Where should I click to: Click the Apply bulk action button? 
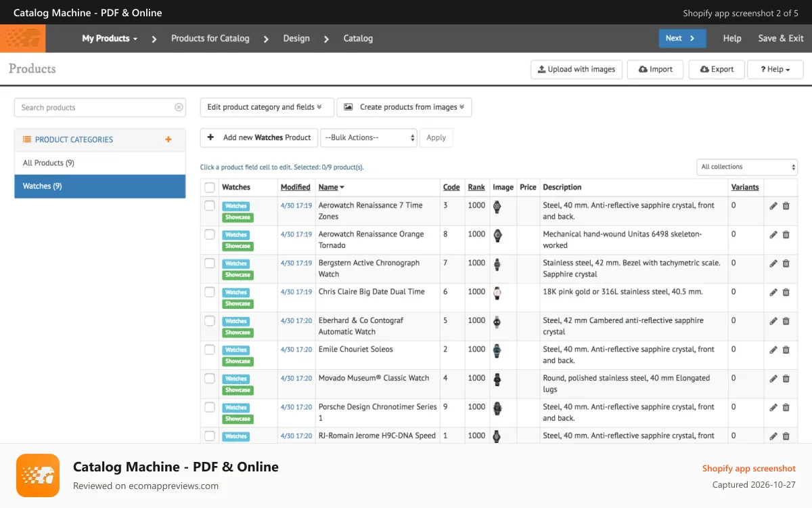(x=436, y=137)
